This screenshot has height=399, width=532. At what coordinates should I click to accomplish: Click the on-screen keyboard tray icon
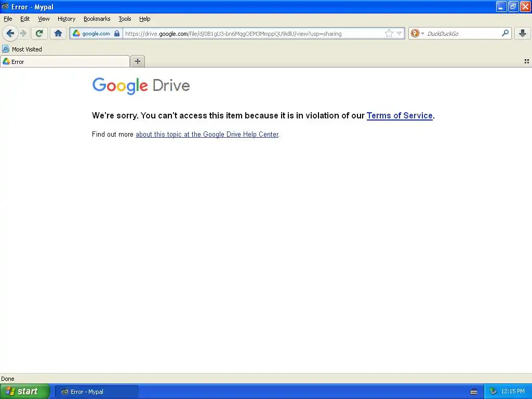pos(474,392)
